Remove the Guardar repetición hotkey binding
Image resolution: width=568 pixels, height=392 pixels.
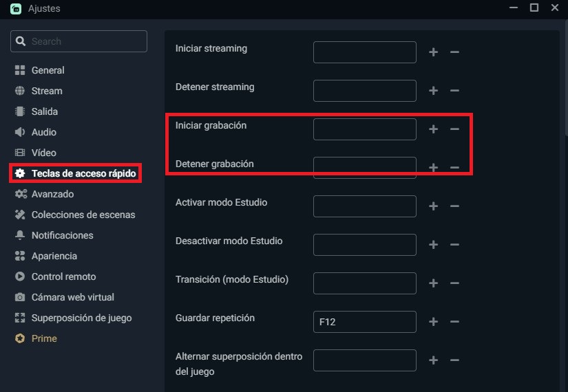click(x=454, y=322)
